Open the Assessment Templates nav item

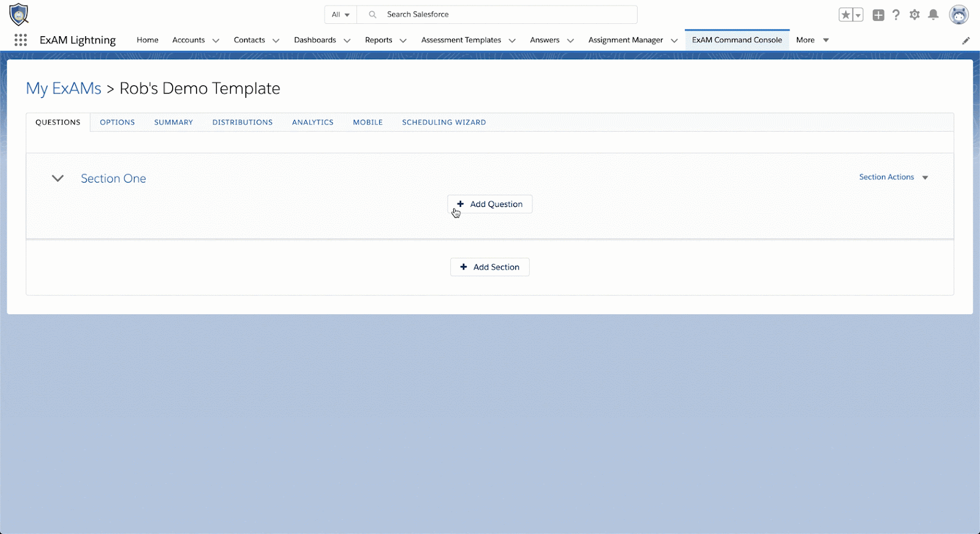coord(461,40)
